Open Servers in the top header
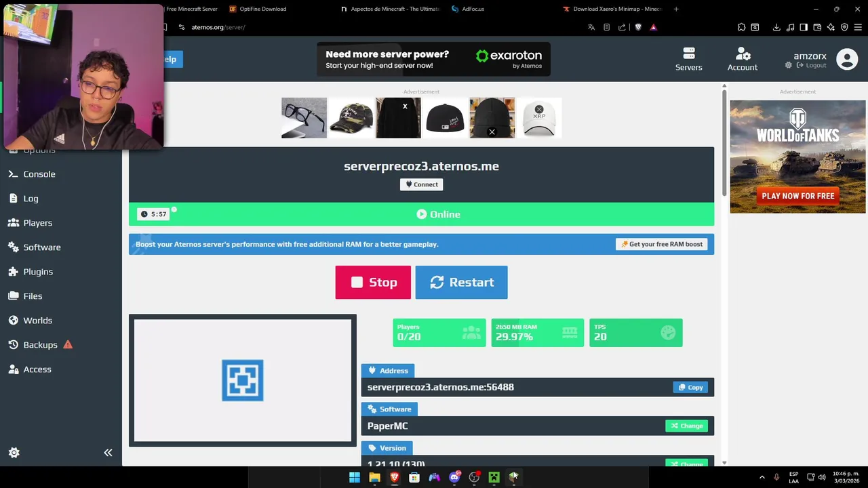The image size is (868, 488). (688, 59)
